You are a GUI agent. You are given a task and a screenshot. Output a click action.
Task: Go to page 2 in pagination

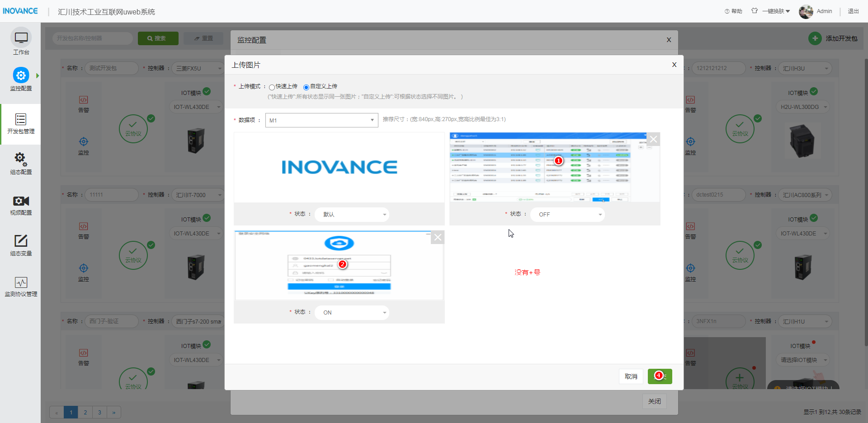click(x=85, y=412)
